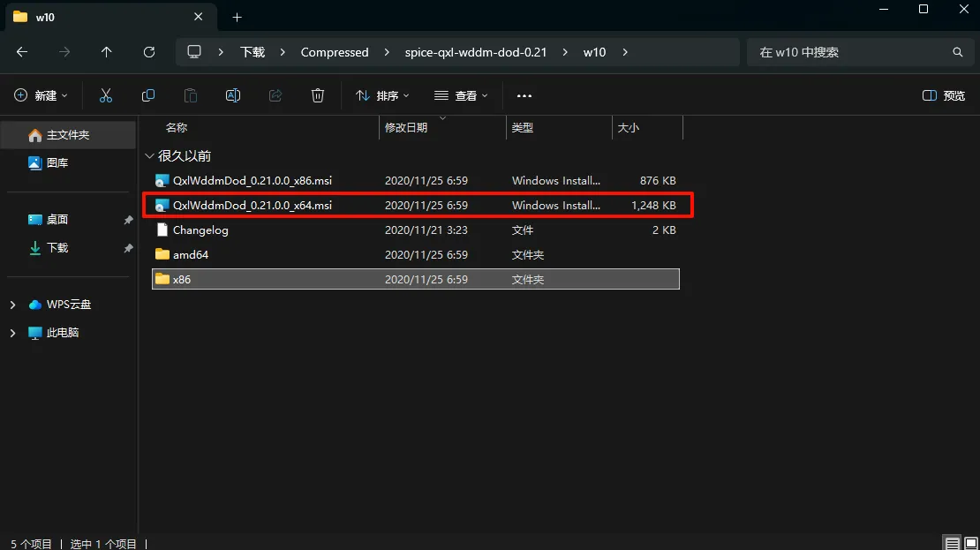Viewport: 980px width, 550px height.
Task: Cut the selected item with scissors icon
Action: [106, 95]
